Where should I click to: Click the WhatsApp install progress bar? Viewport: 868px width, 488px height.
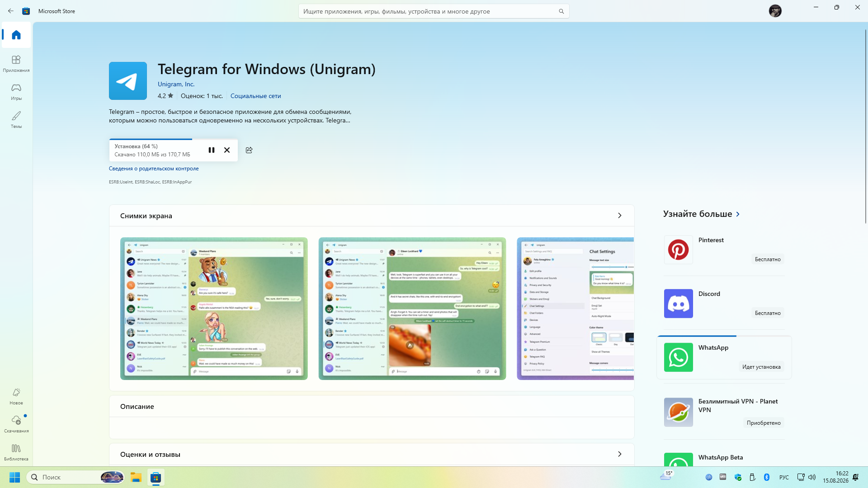tap(724, 336)
